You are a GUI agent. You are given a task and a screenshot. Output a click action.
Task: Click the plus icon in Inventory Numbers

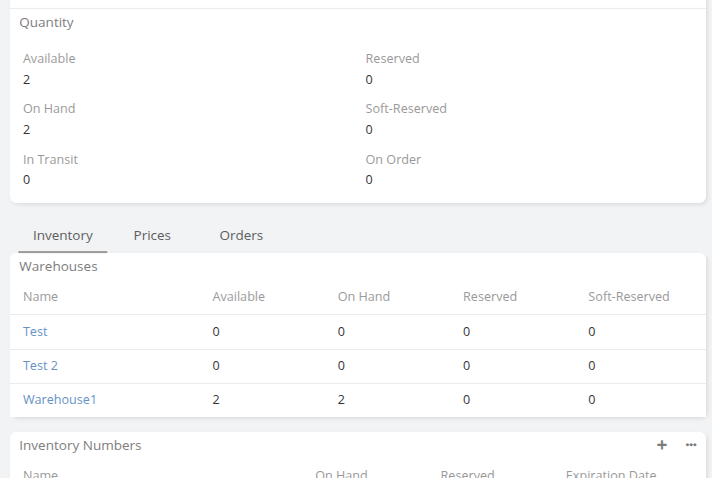[661, 445]
